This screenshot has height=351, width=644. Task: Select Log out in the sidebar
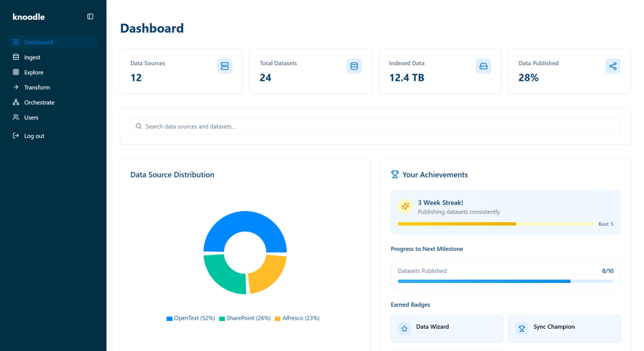click(x=52, y=136)
